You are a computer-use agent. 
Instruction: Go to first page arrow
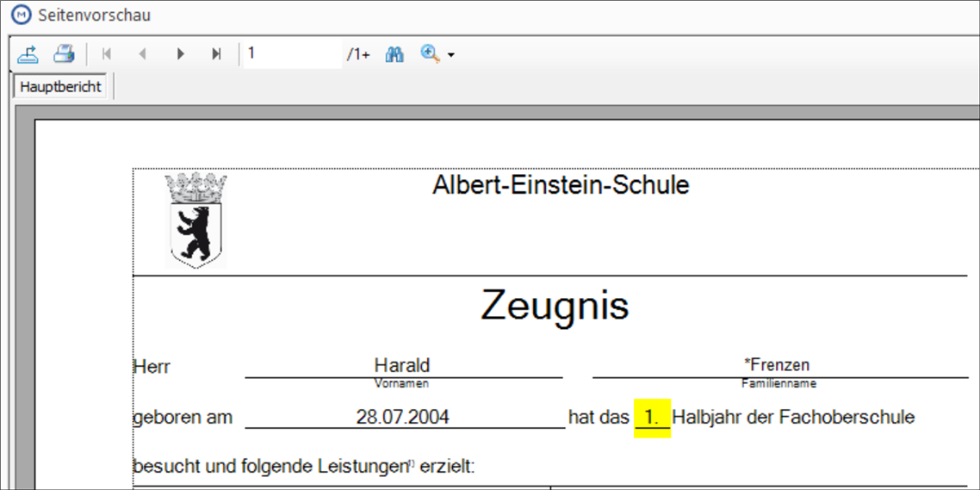106,54
